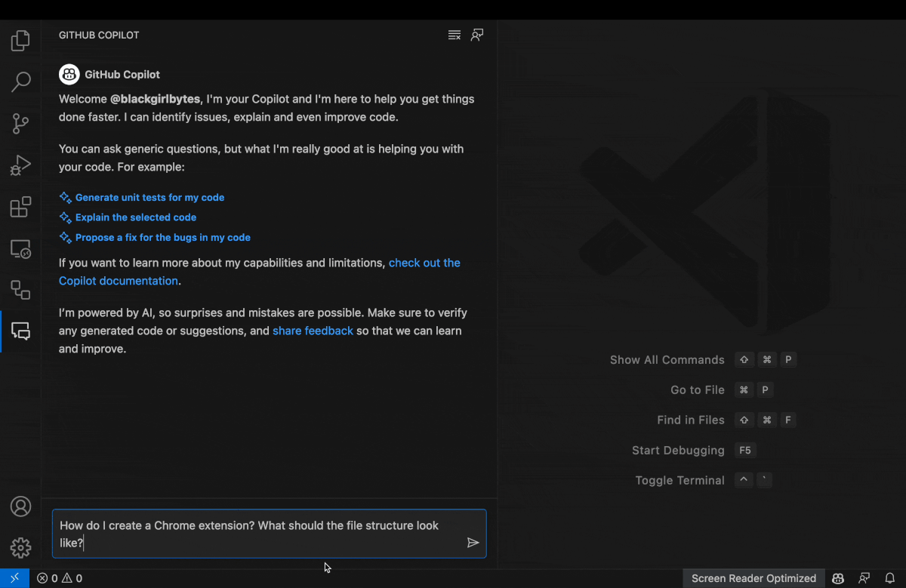Viewport: 906px width, 588px height.
Task: Select the Source Control icon
Action: [x=20, y=123]
